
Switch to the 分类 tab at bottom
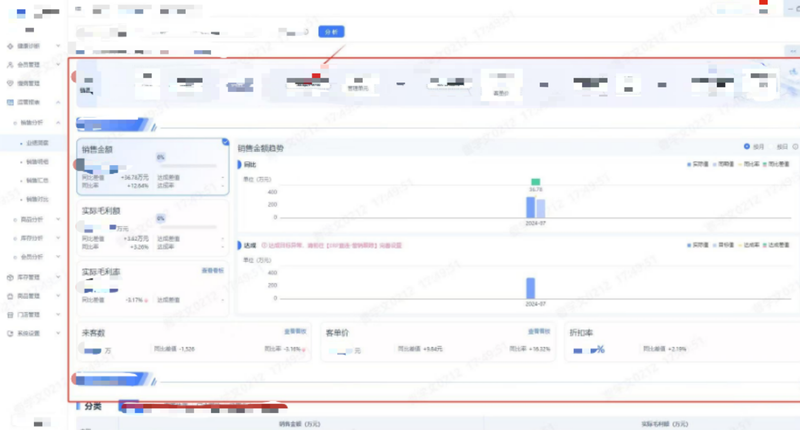coord(93,406)
